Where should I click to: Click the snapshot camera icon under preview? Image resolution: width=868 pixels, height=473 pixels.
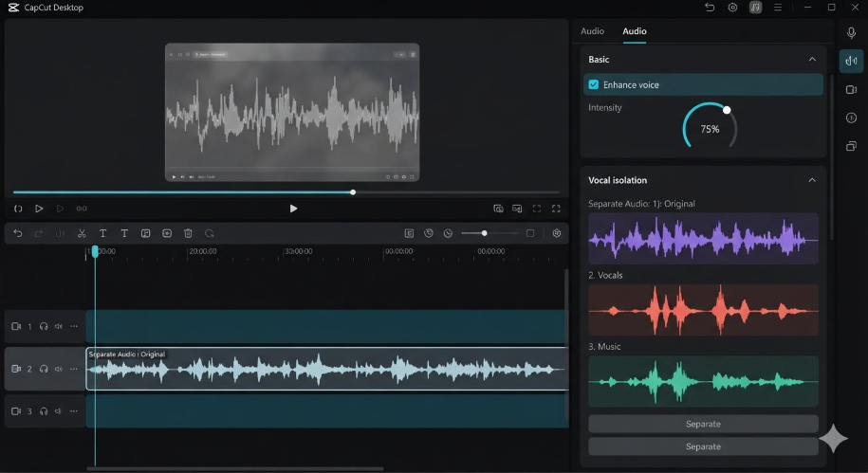tap(498, 209)
